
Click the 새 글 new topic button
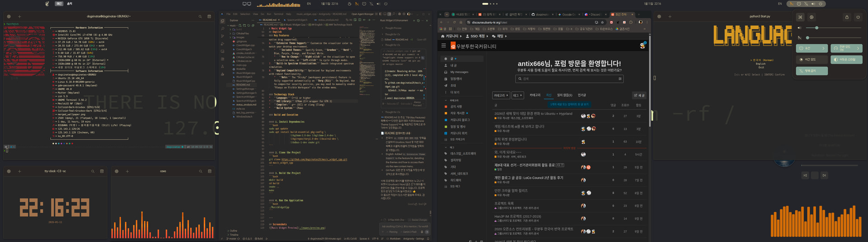(639, 95)
